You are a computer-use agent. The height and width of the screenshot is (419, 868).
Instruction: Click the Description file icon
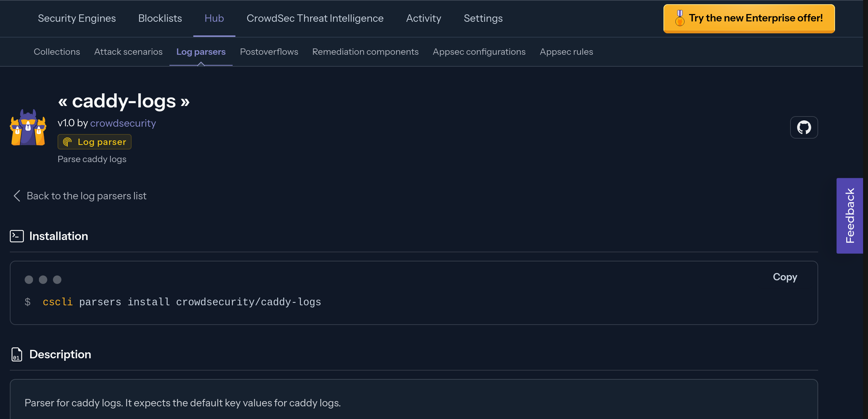[17, 354]
